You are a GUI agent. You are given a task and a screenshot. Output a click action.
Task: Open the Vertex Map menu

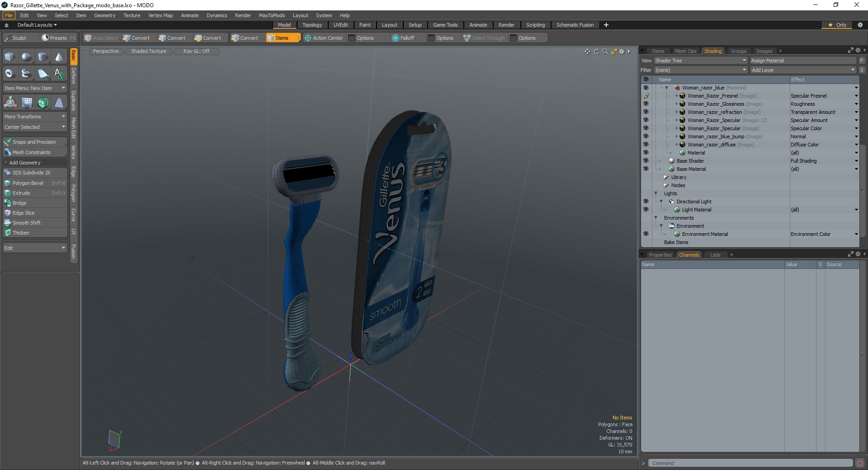click(160, 15)
